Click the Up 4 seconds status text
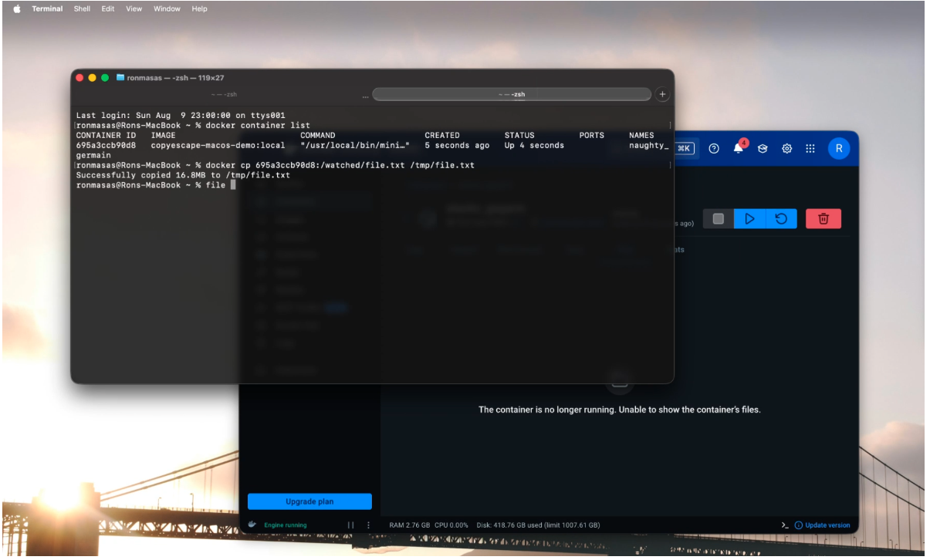 click(534, 145)
